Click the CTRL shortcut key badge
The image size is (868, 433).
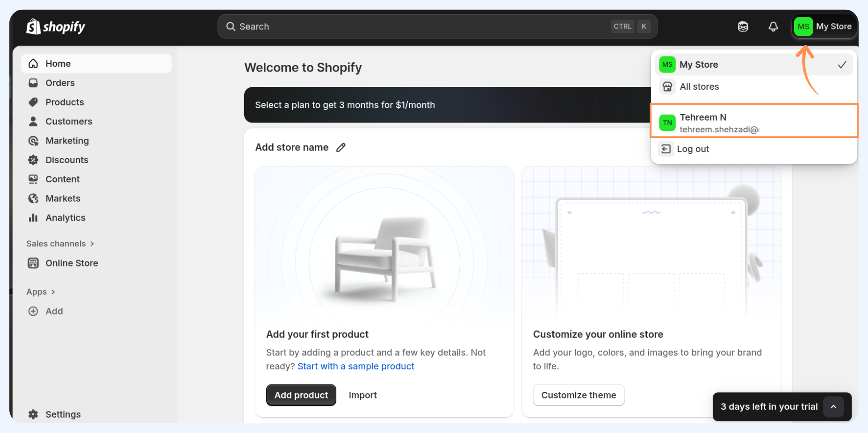pyautogui.click(x=622, y=27)
